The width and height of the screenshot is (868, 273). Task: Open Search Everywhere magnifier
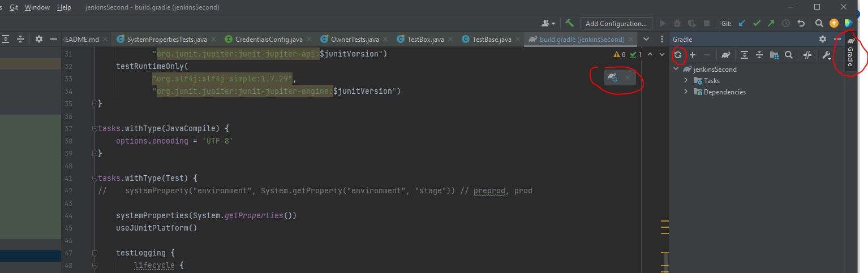pos(819,23)
